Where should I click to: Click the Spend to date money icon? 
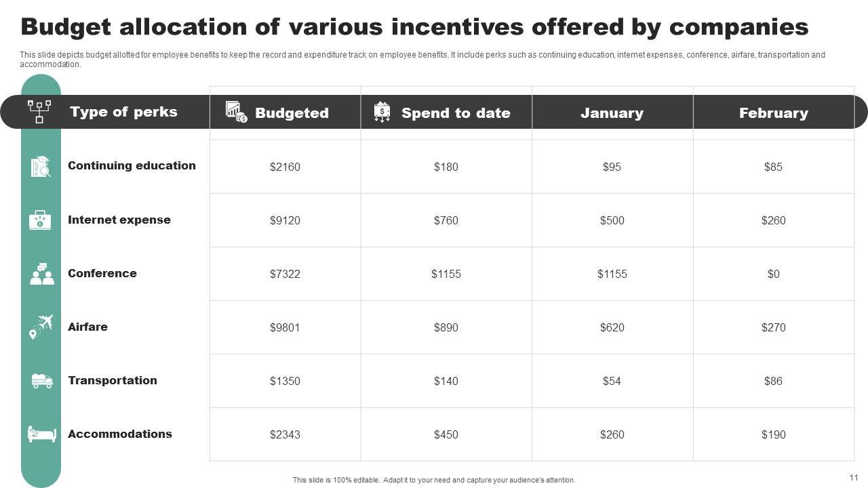click(382, 112)
